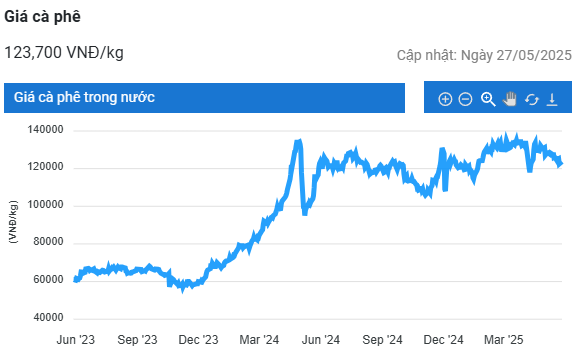The width and height of the screenshot is (584, 363).
Task: Click the Mar '24 x-axis label
Action: 259,340
